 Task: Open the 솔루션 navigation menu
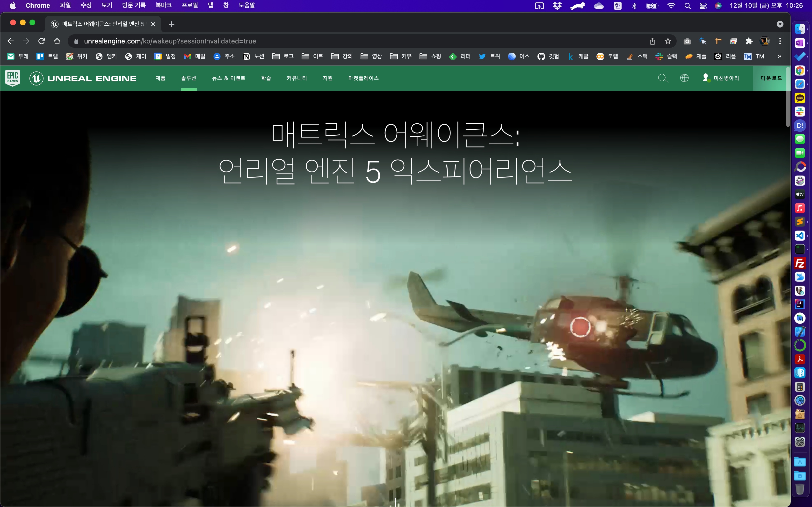click(x=188, y=78)
